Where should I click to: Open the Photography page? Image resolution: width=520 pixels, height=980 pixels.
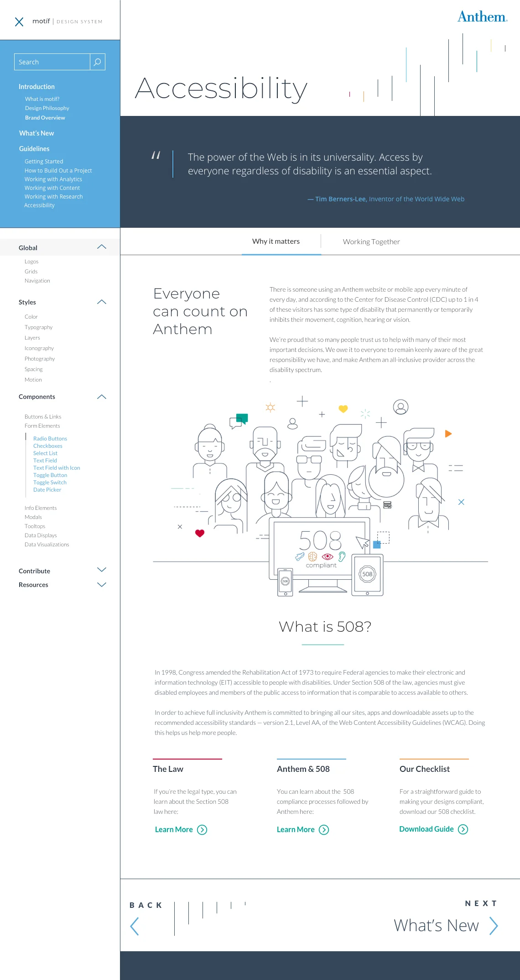click(40, 359)
